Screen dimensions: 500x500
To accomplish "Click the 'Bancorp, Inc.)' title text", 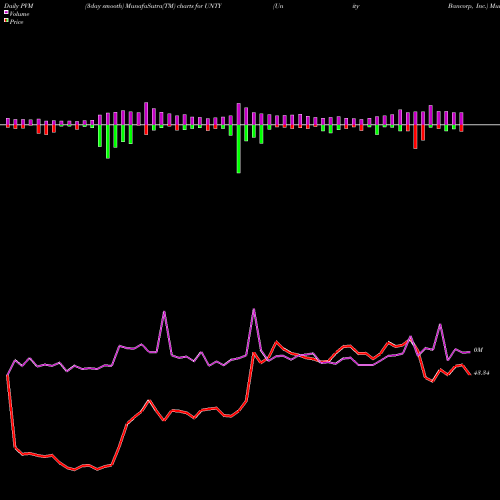I will (468, 6).
